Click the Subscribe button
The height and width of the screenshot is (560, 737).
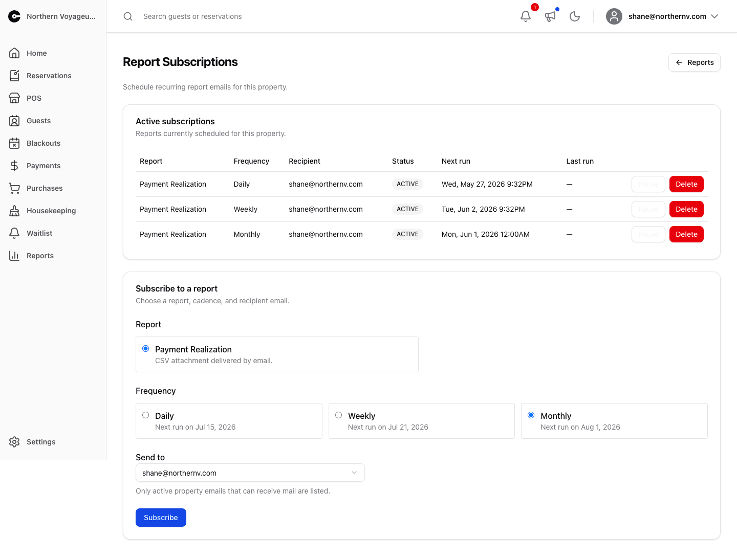[x=161, y=518]
